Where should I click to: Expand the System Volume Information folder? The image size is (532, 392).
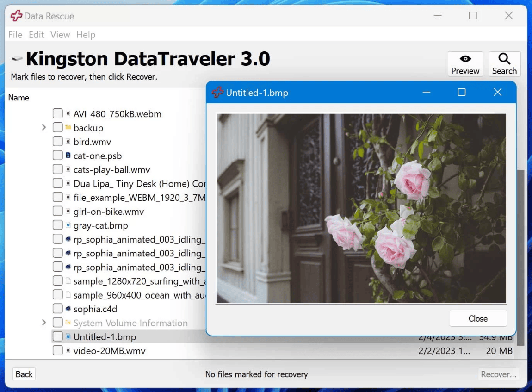(x=44, y=323)
